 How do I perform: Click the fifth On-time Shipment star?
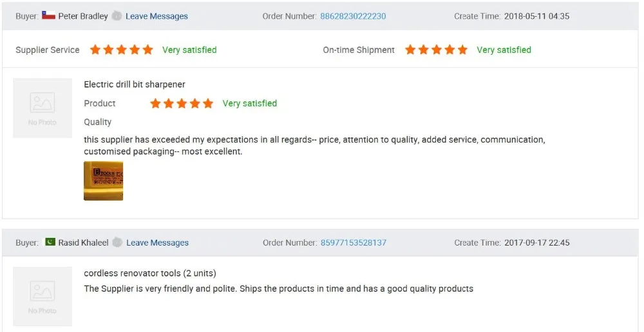point(462,50)
